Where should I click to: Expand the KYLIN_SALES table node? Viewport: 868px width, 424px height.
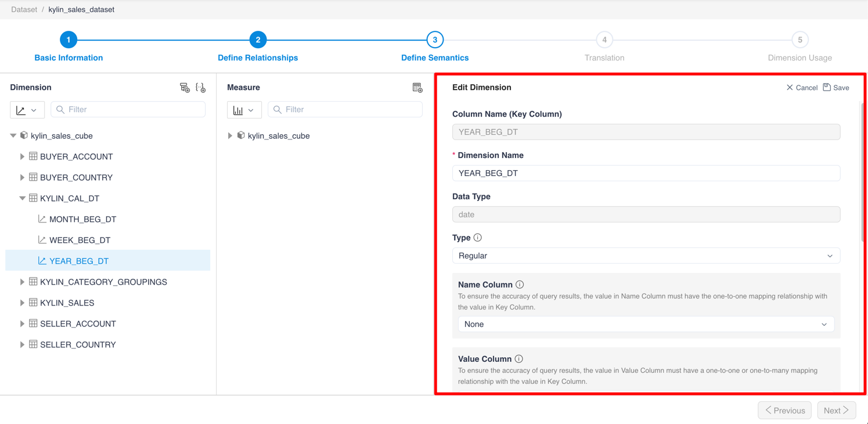pos(22,303)
